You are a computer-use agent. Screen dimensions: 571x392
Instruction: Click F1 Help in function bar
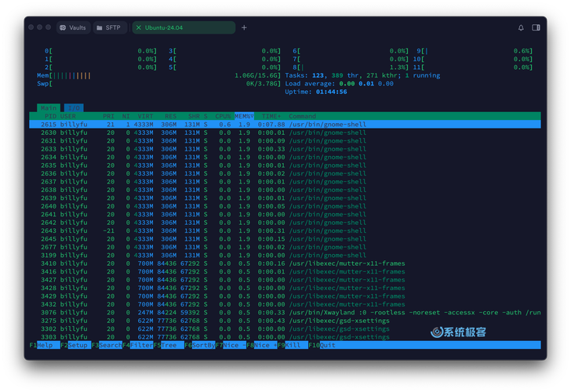45,345
